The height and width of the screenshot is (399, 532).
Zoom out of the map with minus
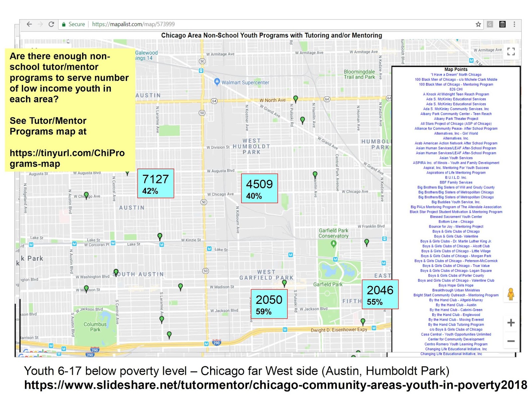(x=511, y=341)
